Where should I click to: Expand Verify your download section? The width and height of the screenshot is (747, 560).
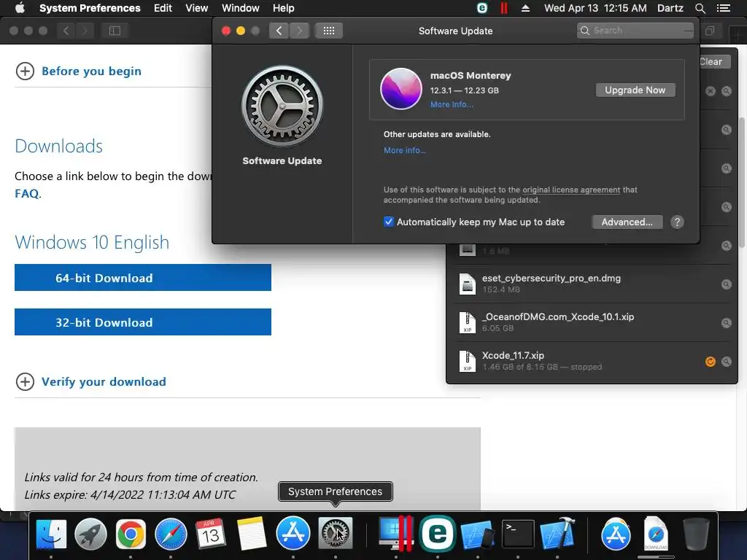[x=25, y=381]
